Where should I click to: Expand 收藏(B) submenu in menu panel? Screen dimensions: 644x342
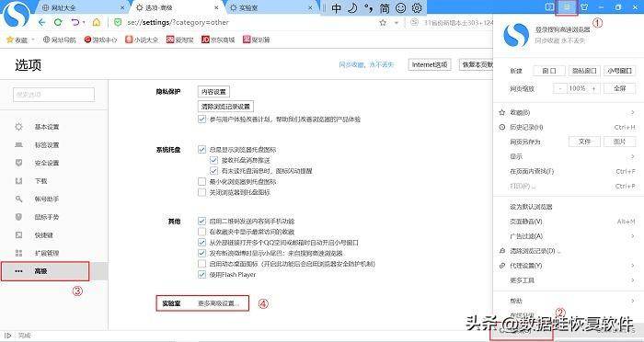tap(633, 112)
